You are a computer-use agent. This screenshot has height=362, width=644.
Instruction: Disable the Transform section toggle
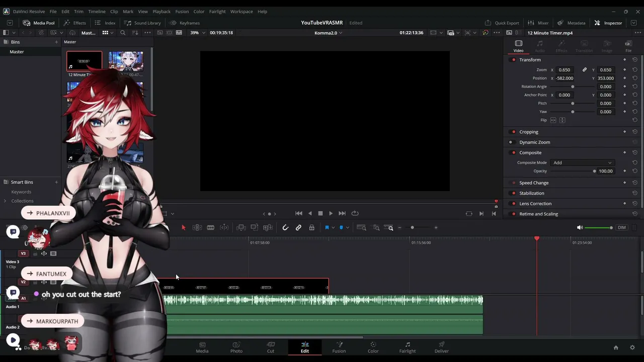pyautogui.click(x=513, y=60)
